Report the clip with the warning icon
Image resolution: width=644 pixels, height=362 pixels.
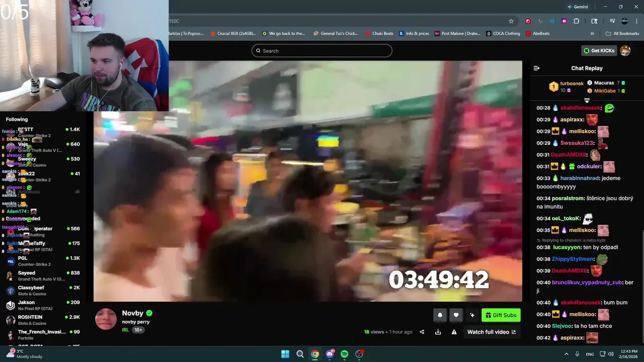tap(454, 332)
